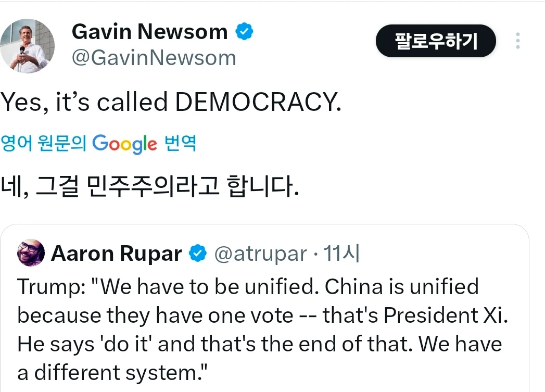Click the Aaron Rupar name in quote
The width and height of the screenshot is (545, 392).
coord(116,254)
